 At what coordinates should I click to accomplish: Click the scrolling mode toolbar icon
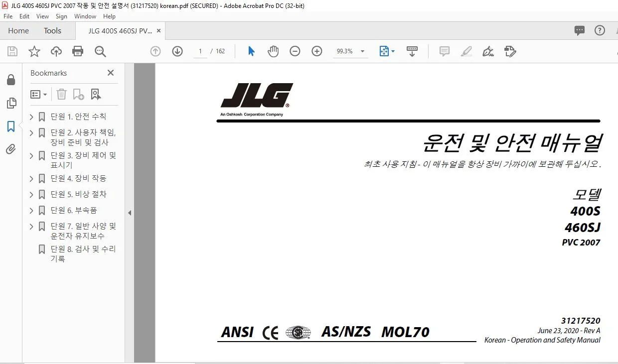pyautogui.click(x=412, y=51)
